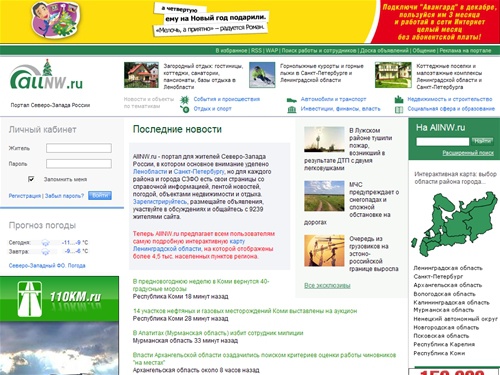Open 'Недвижимость и строительство' category link
Image resolution: width=500 pixels, height=375 pixels.
(450, 99)
